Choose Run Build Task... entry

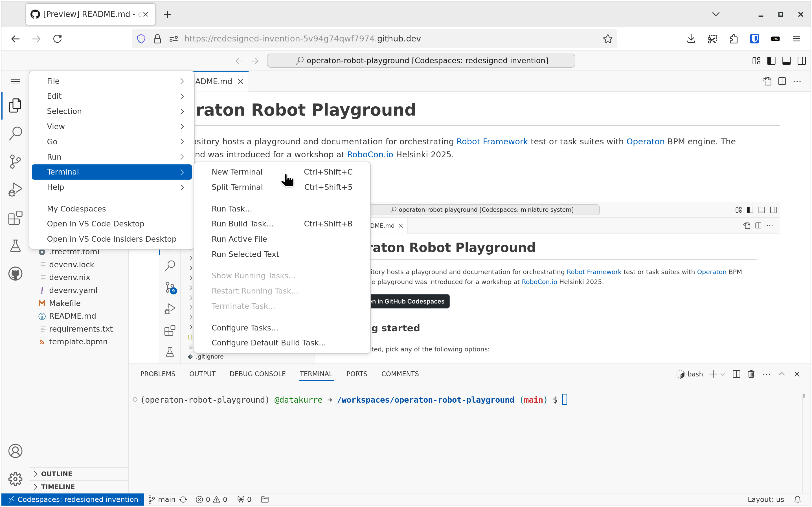pos(282,224)
